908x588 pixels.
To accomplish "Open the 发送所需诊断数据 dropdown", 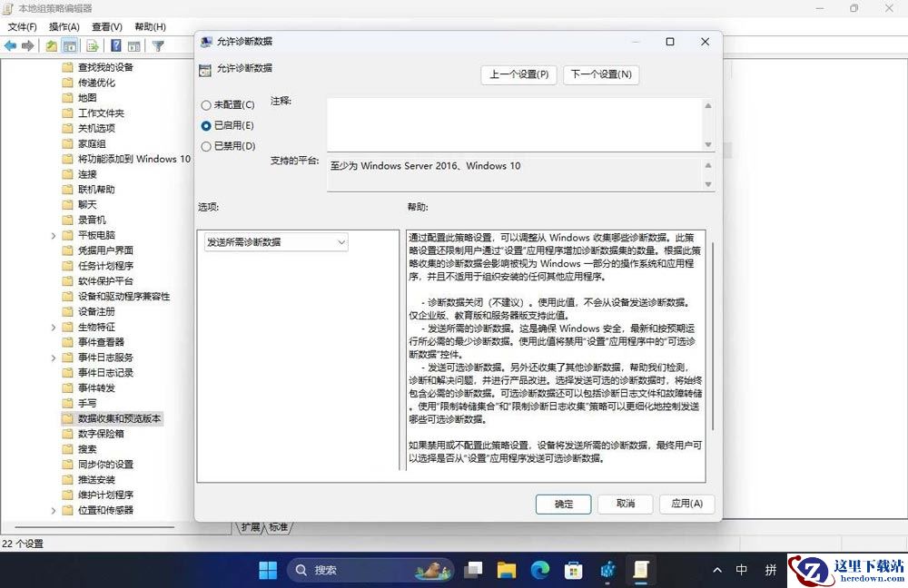I will 276,242.
